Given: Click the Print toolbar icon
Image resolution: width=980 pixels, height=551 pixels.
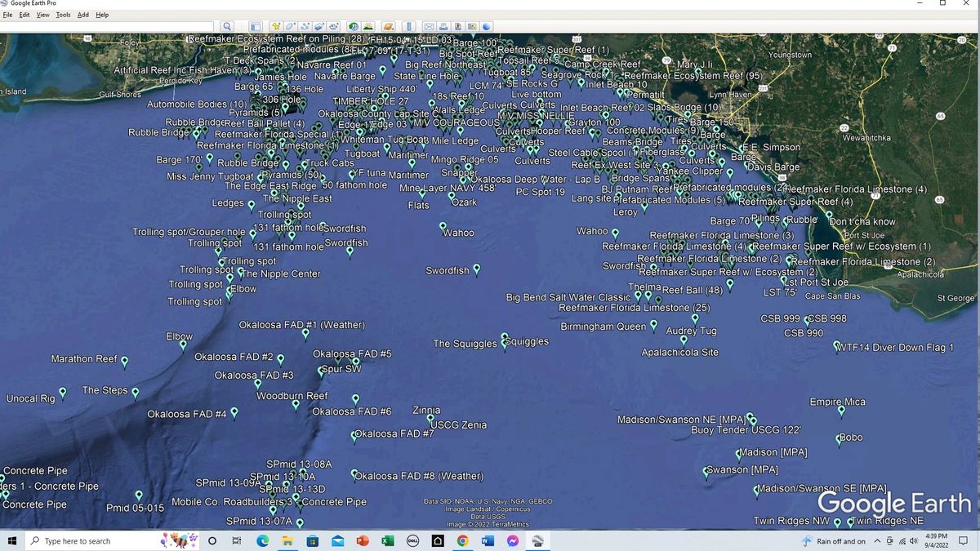Looking at the screenshot, I should click(x=443, y=26).
